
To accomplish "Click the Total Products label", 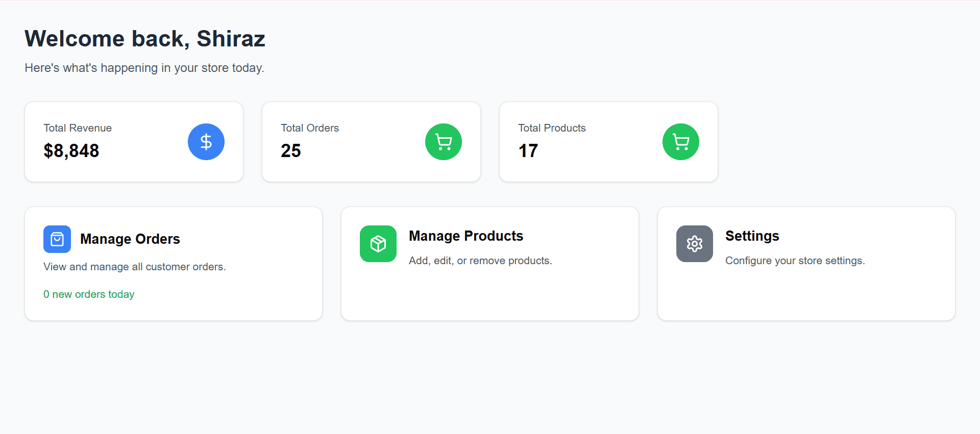I will (x=552, y=128).
